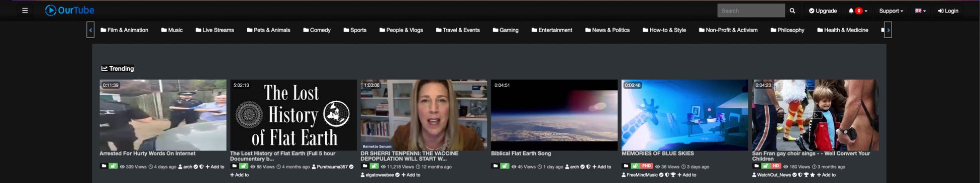Go to OurTube home via logo

point(69,10)
